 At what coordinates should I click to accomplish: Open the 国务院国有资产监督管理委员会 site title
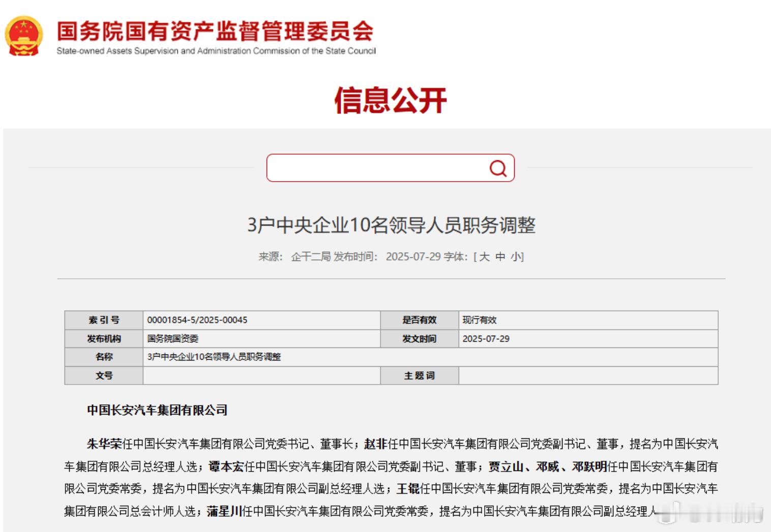[x=215, y=31]
